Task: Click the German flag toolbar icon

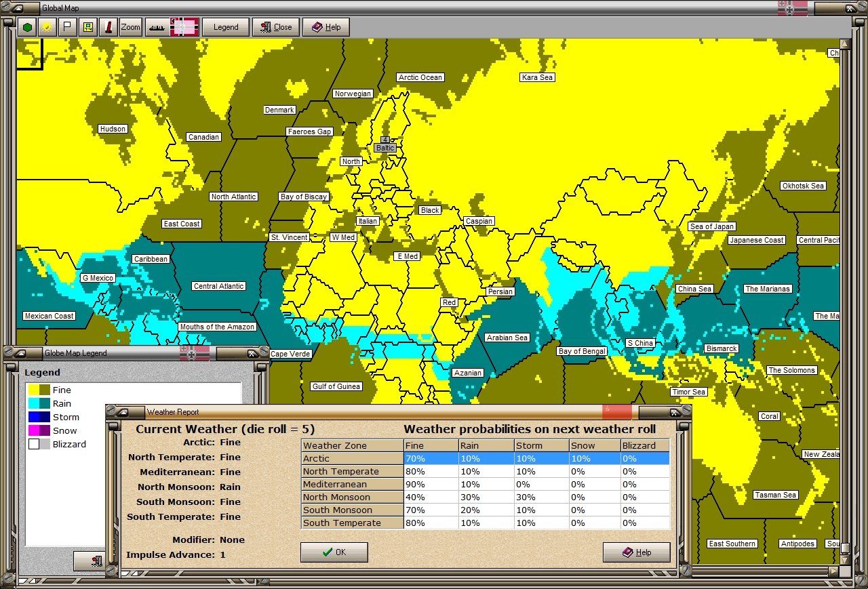Action: click(x=184, y=27)
